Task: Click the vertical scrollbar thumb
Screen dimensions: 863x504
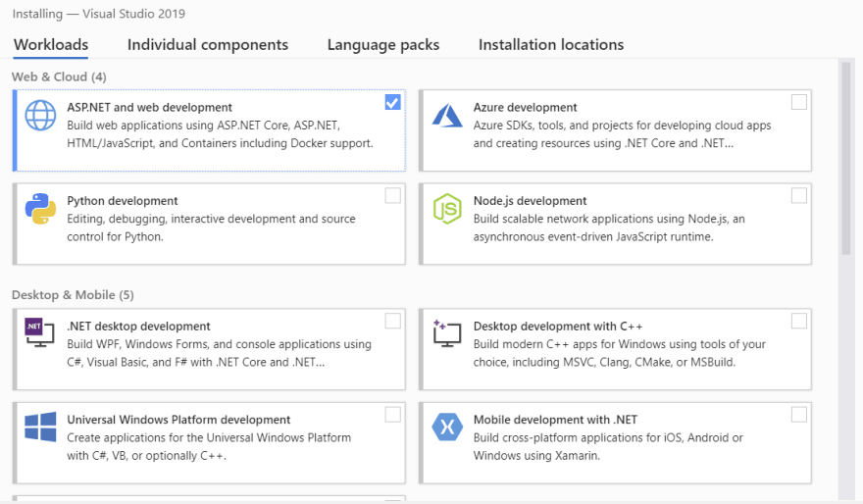Action: (x=846, y=159)
